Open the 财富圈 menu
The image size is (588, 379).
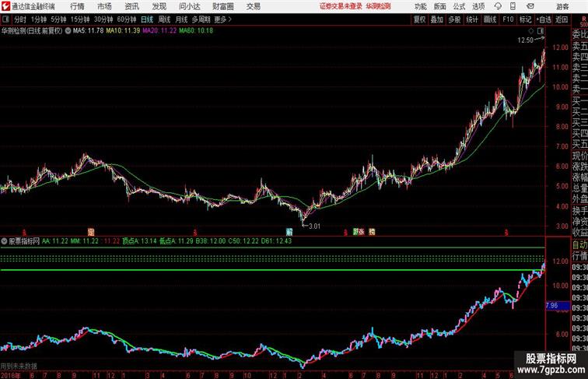222,6
